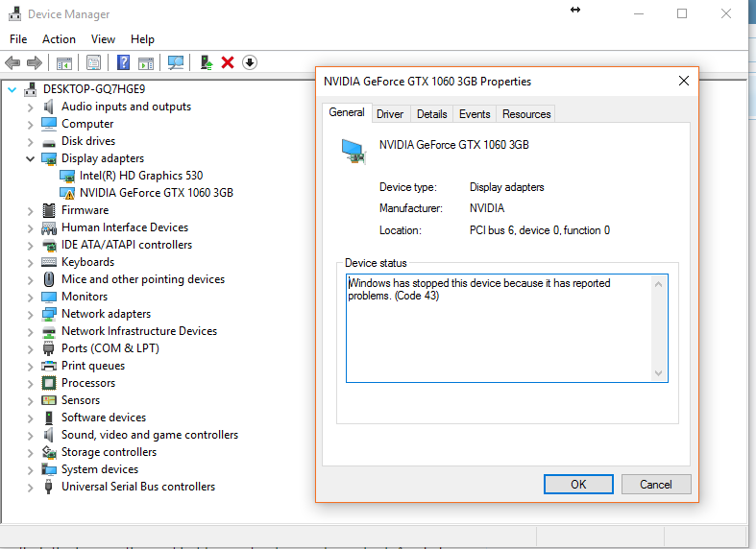Click OK in the Properties dialog
This screenshot has height=549, width=756.
[578, 484]
